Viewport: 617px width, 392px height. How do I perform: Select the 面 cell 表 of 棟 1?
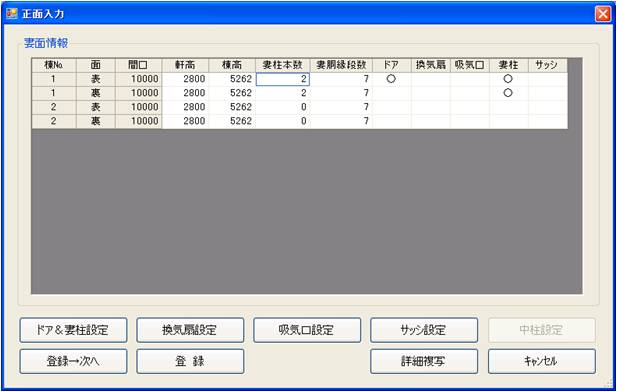(96, 79)
